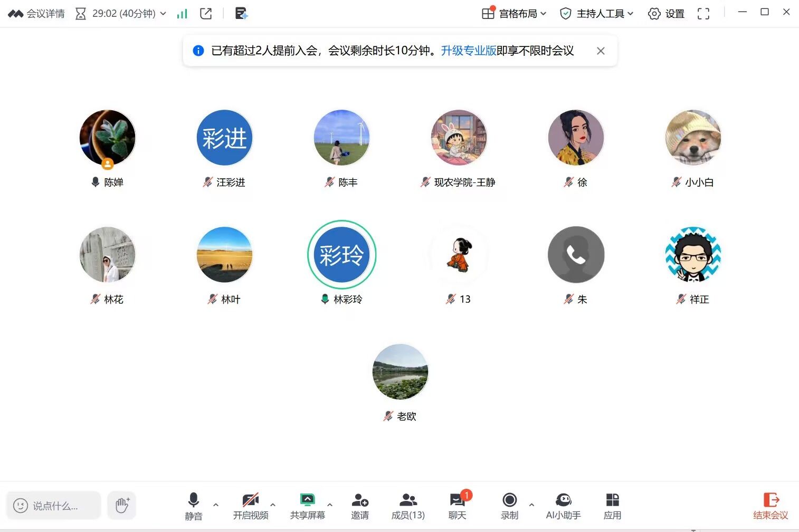The height and width of the screenshot is (532, 799).
Task: Open the 聊天 chat with unread badge
Action: pos(457,506)
